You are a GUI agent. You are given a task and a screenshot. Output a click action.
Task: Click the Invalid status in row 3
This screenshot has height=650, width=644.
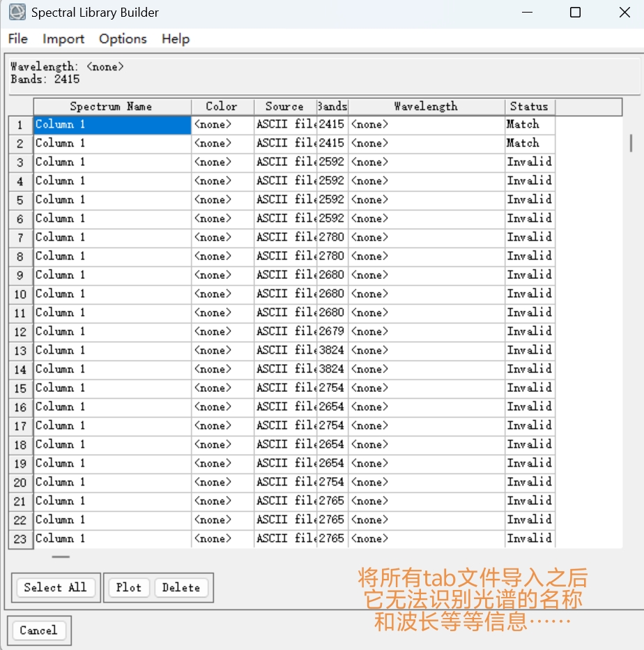[530, 162]
